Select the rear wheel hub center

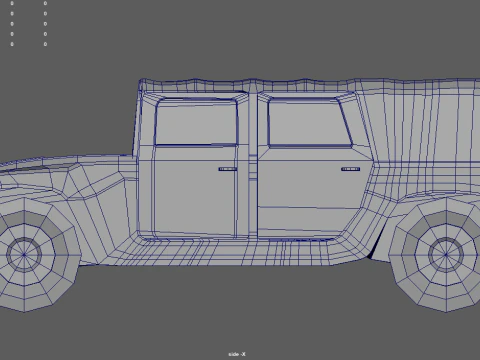[x=446, y=255]
